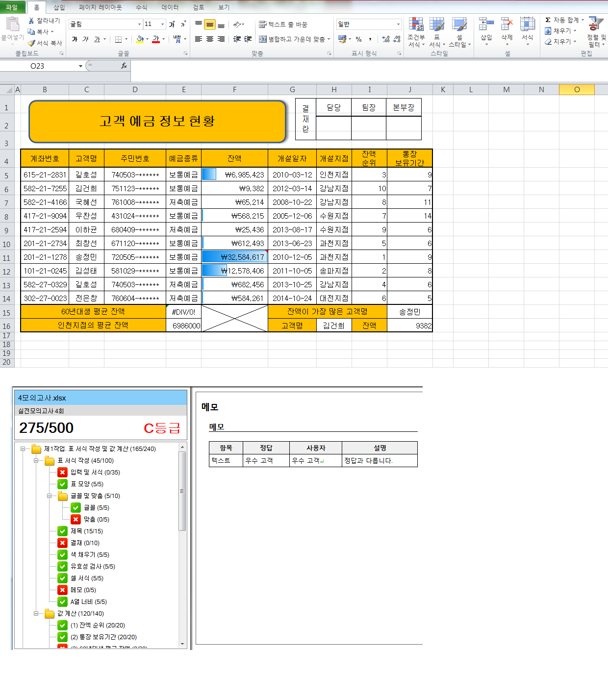Click the percent style button
The width and height of the screenshot is (608, 700).
[x=358, y=39]
